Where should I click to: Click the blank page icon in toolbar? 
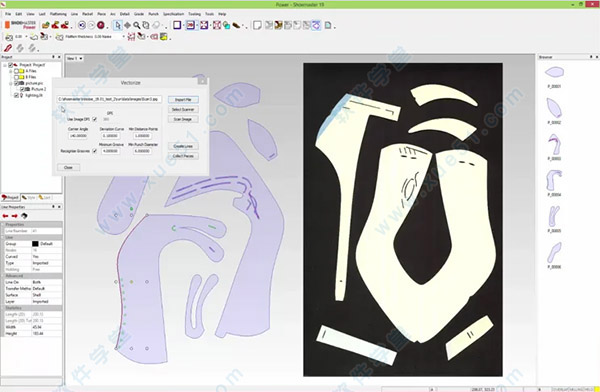[257, 25]
